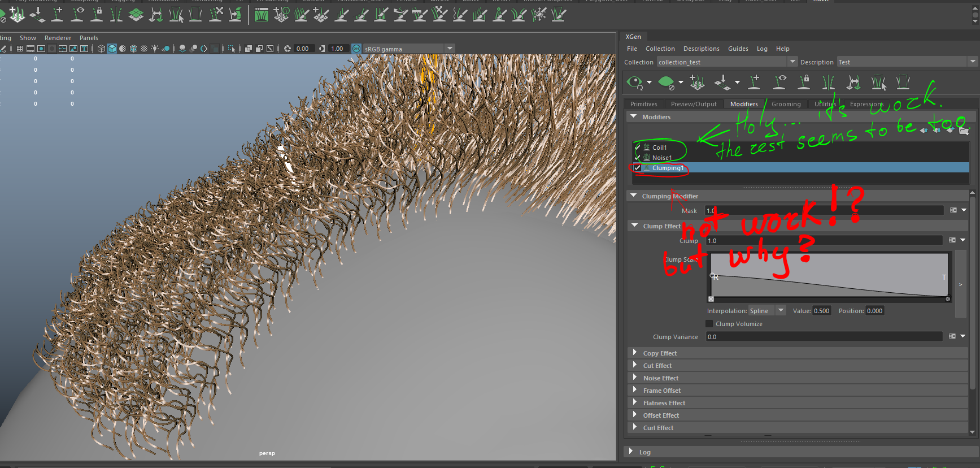The width and height of the screenshot is (980, 468).
Task: Click the selected-cursor icon in viewport toolbar
Action: click(232, 49)
